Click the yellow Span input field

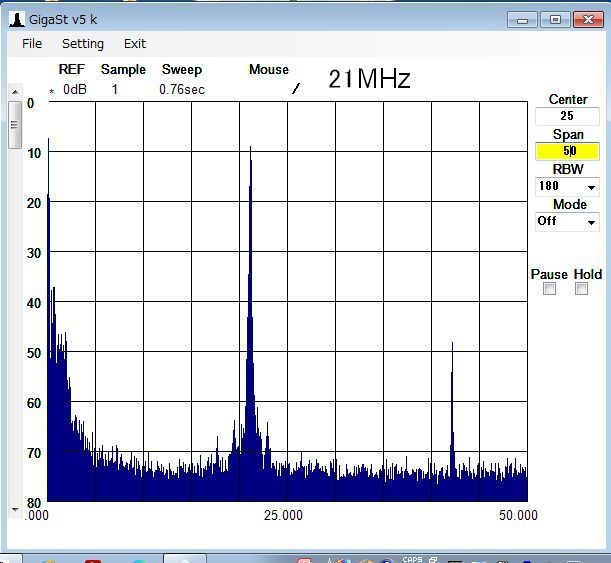point(567,151)
